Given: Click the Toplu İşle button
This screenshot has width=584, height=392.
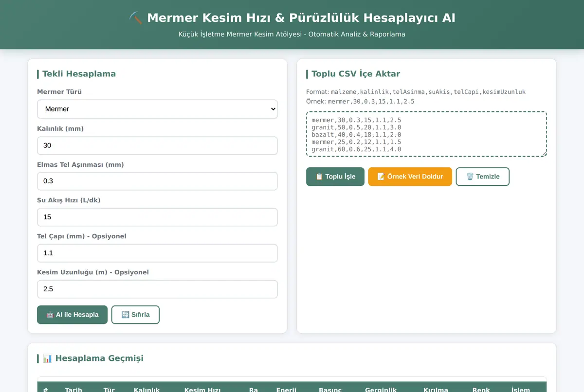Looking at the screenshot, I should tap(335, 177).
